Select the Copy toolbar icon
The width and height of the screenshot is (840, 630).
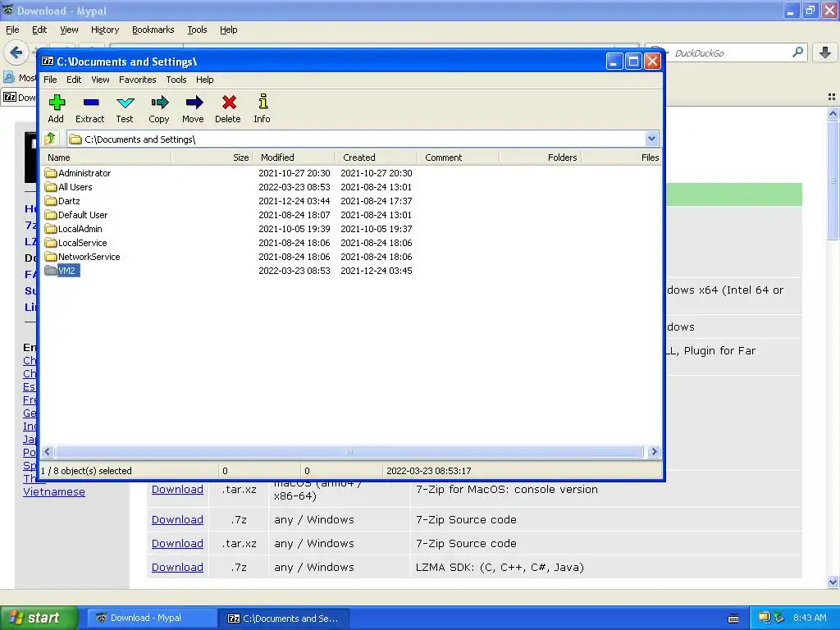(x=159, y=103)
